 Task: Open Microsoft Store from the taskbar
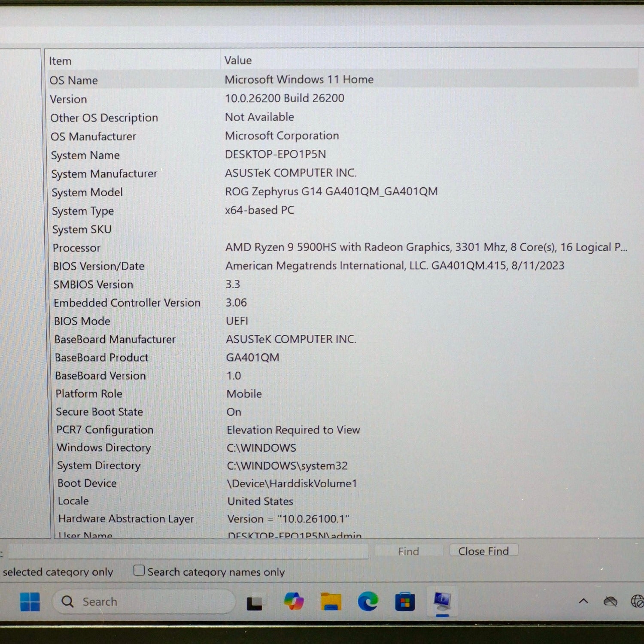404,601
